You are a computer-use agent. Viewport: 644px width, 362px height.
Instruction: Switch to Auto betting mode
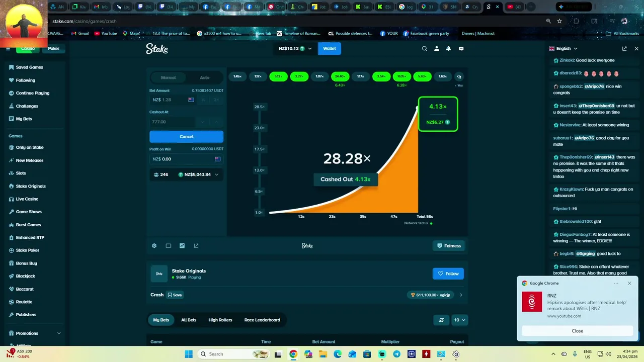204,77
